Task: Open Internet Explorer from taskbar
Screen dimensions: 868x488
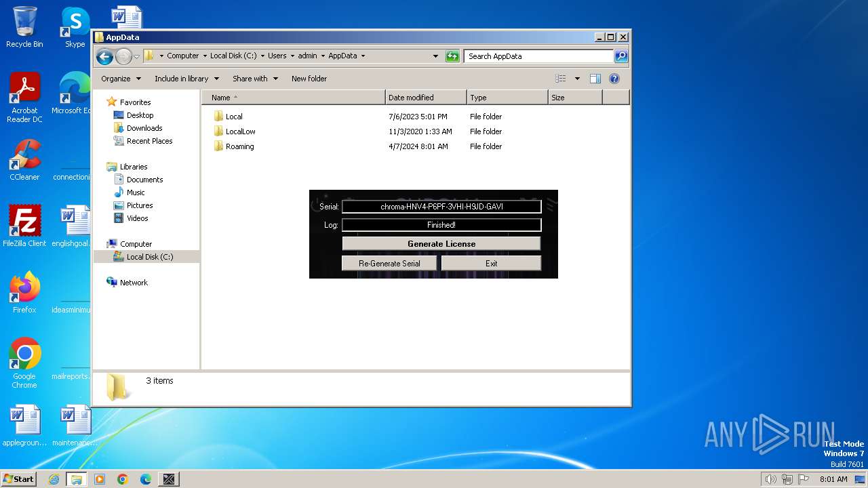Action: (54, 479)
